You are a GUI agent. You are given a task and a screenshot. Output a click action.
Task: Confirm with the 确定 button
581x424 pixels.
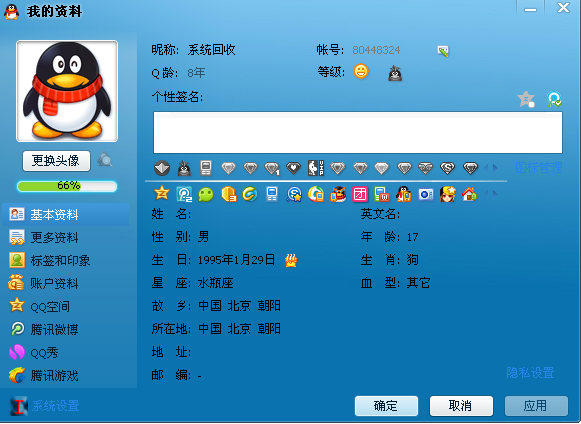point(386,406)
